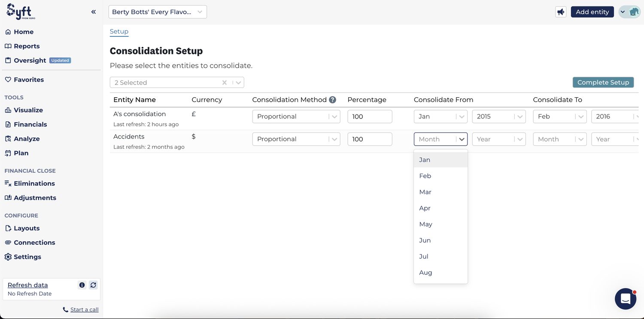Click the Complete Setup button
The width and height of the screenshot is (644, 319).
tap(603, 82)
